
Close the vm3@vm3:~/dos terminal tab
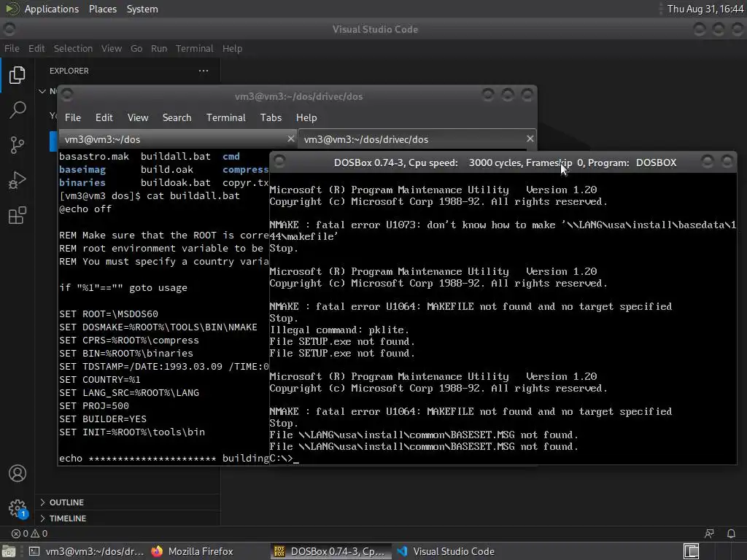point(290,139)
